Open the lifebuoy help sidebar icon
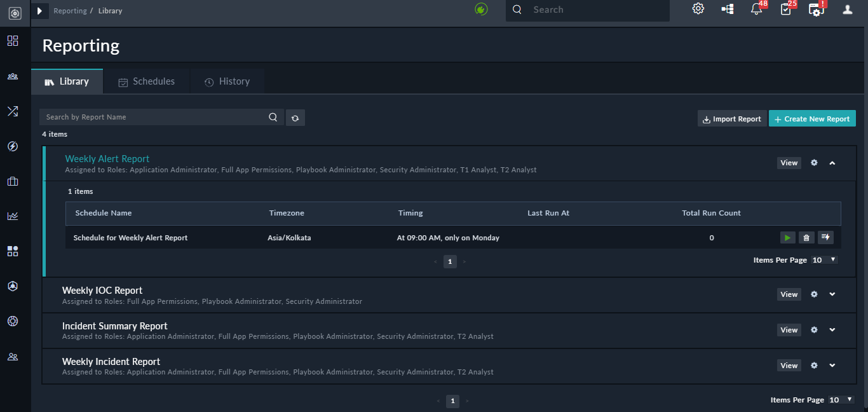The width and height of the screenshot is (868, 412). click(x=13, y=321)
